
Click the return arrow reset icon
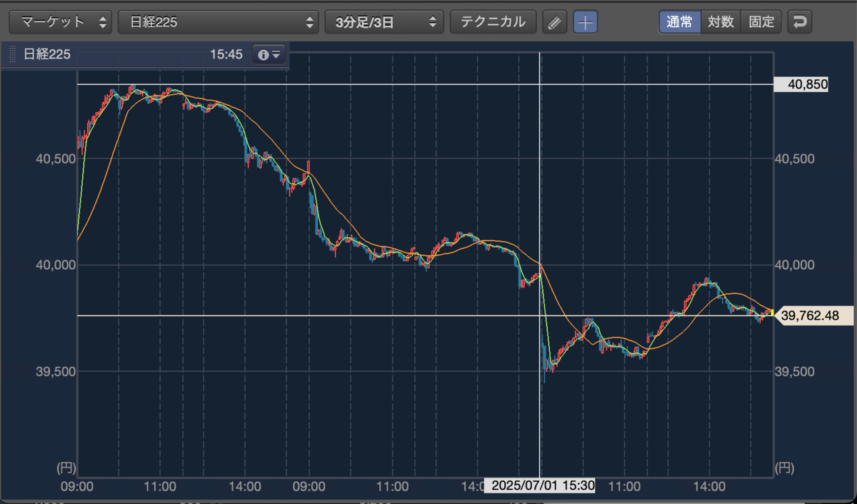point(800,22)
